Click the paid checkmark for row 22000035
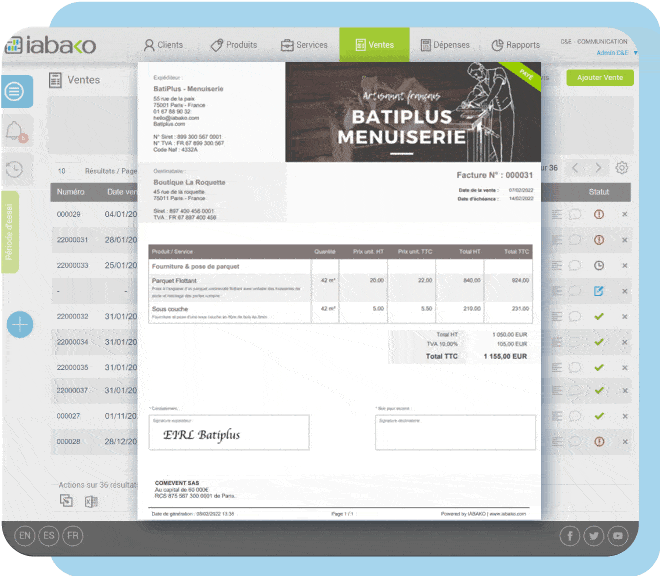 (x=599, y=368)
